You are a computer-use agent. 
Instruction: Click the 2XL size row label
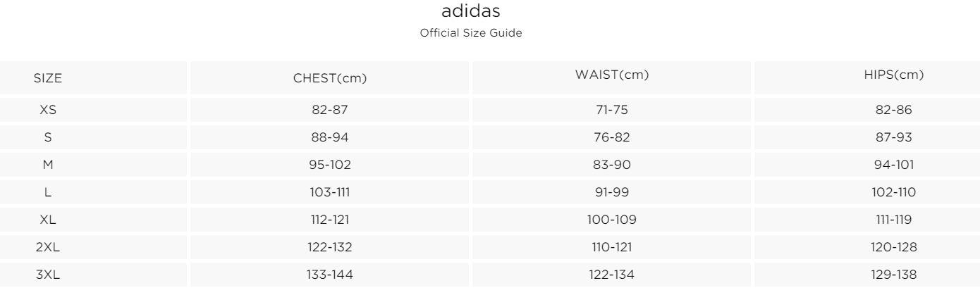pyautogui.click(x=48, y=247)
